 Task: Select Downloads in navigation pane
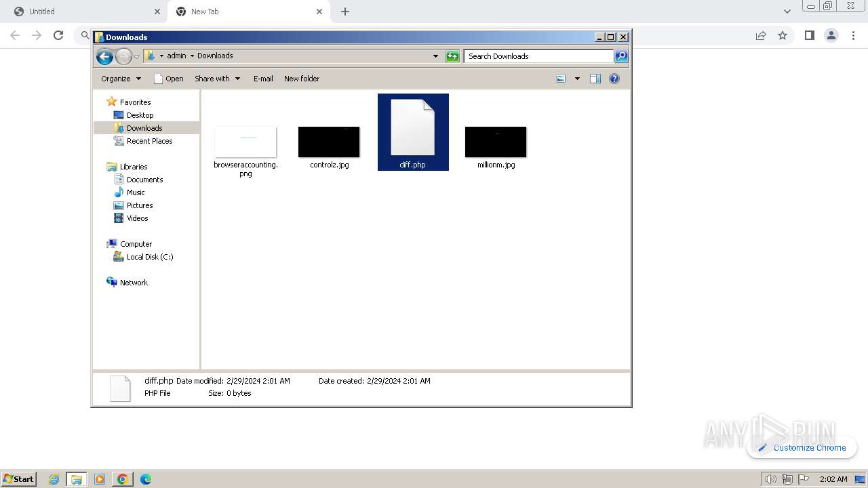tap(144, 128)
